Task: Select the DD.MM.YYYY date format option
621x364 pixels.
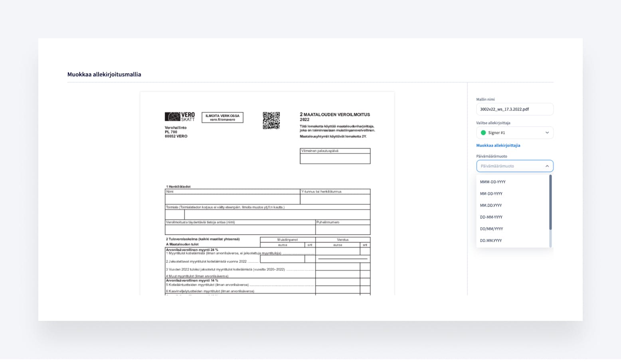Action: tap(490, 241)
